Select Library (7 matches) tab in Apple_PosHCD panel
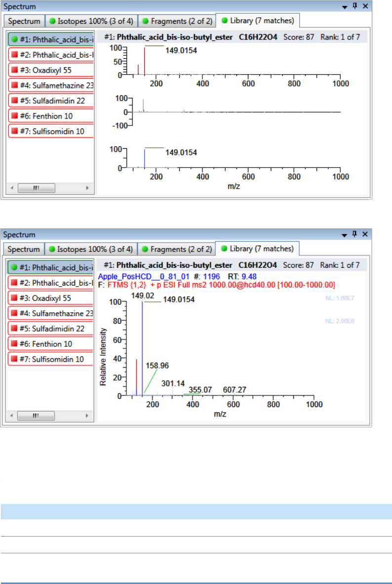The width and height of the screenshot is (392, 584). (257, 249)
